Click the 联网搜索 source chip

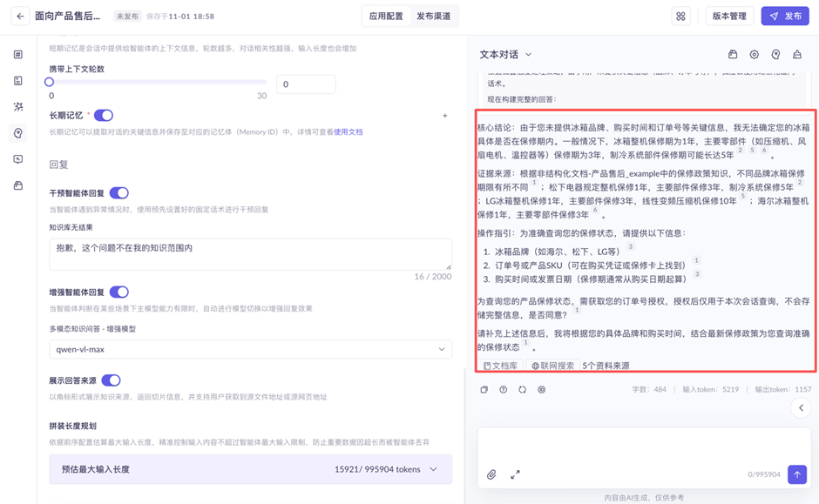tap(552, 366)
